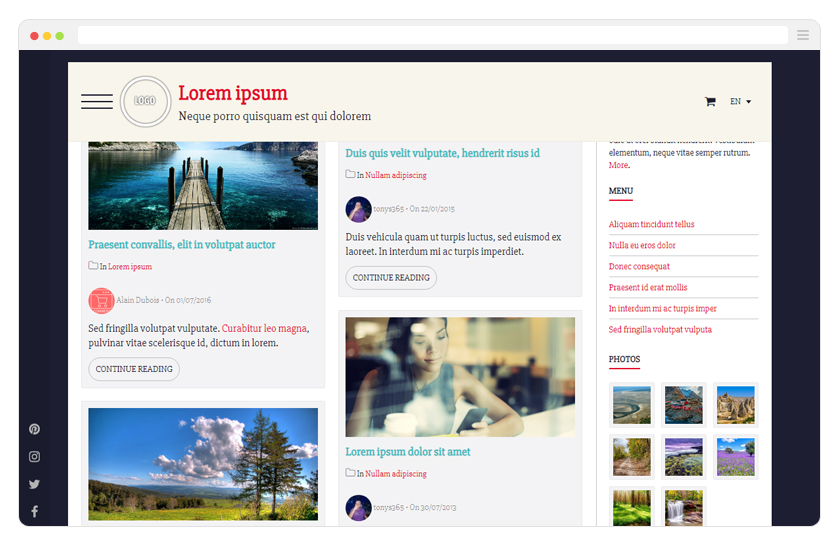Image resolution: width=840 pixels, height=546 pixels.
Task: Open the river delta aerial photo thumbnail
Action: click(x=632, y=405)
